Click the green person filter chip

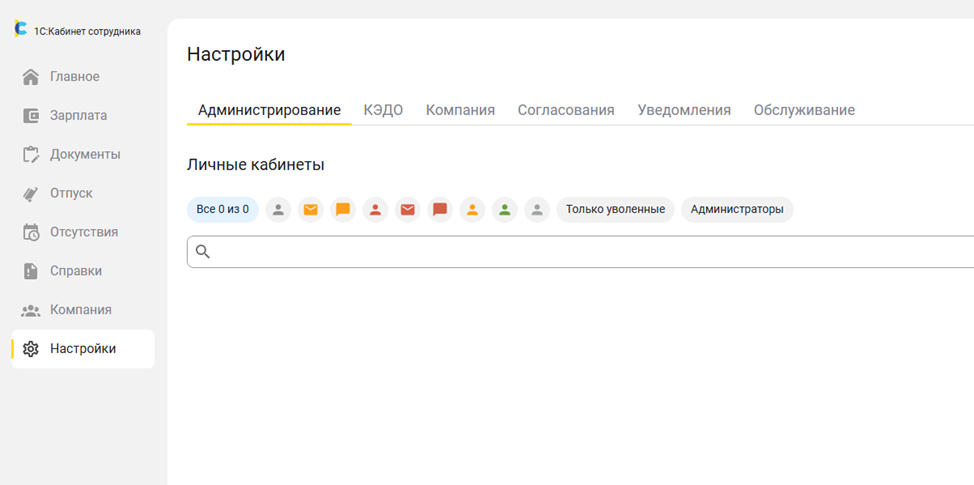[x=505, y=210]
